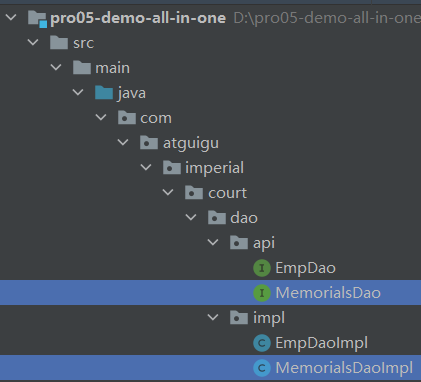Click the interface icon beside MemorialsDao
The width and height of the screenshot is (421, 382).
tap(262, 293)
